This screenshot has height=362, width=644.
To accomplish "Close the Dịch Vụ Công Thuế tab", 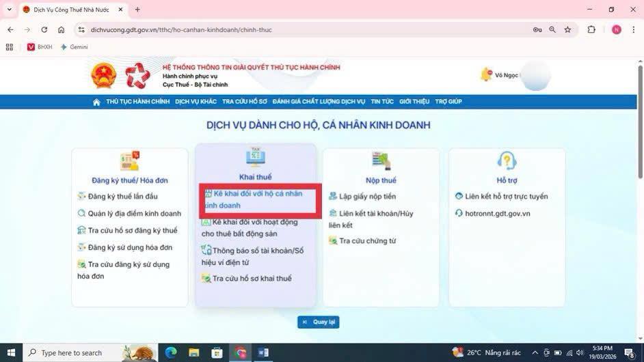I will [x=120, y=10].
